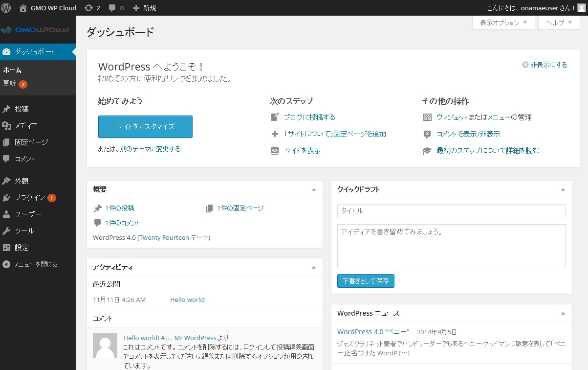Open Twenty Fourteen theme link
Screen dimensions: 588x370
(x=164, y=238)
